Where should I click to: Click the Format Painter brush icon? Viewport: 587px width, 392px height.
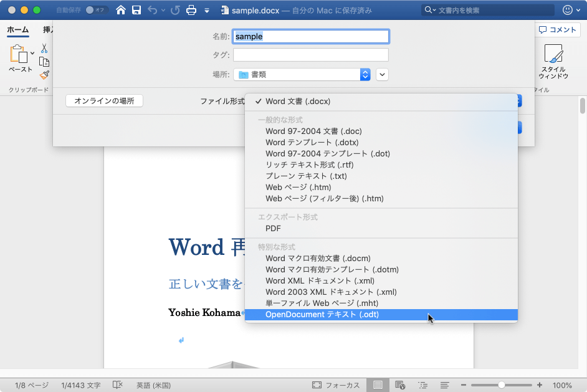44,75
